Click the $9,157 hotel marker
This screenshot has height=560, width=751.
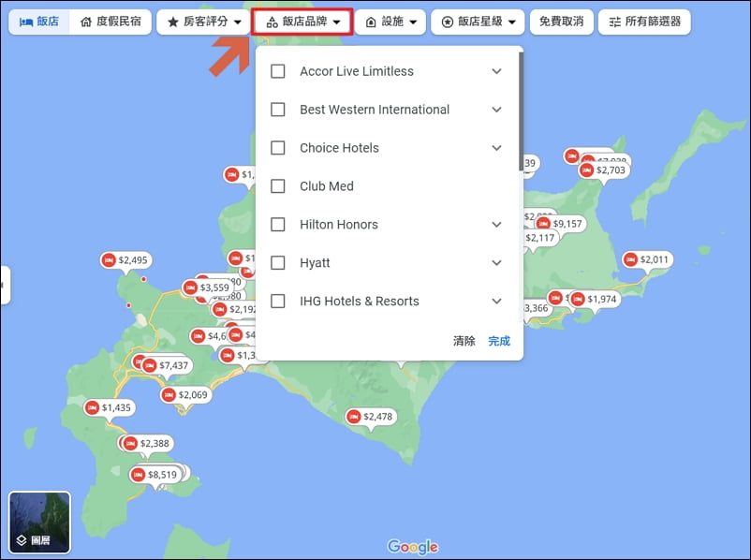[x=561, y=224]
